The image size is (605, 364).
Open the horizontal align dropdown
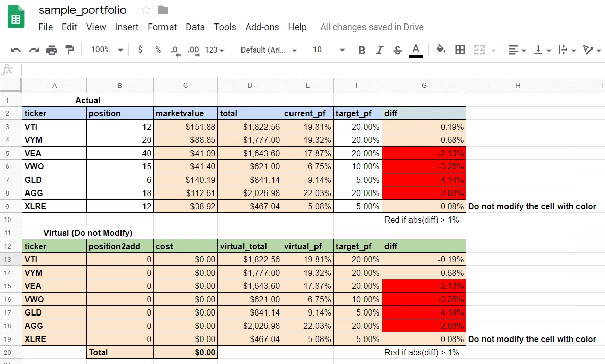tap(517, 50)
